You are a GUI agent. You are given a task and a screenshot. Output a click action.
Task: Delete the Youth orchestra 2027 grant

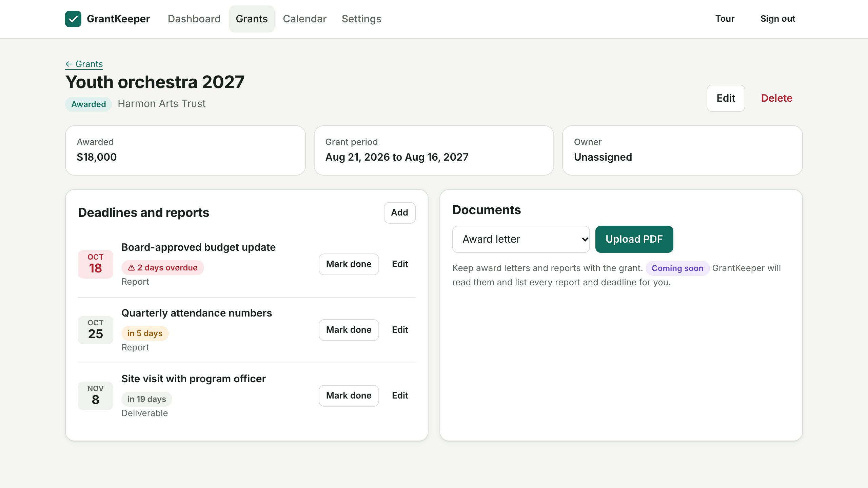click(x=777, y=98)
